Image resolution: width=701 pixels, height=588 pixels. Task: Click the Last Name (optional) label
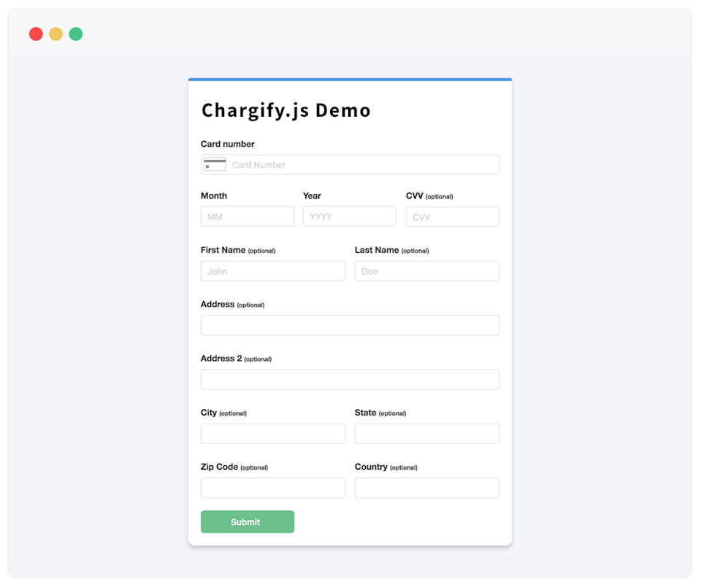391,250
